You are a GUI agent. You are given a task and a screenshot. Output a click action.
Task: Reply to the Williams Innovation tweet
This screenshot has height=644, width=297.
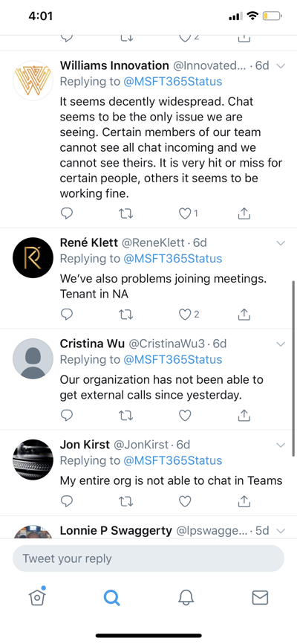(x=67, y=213)
